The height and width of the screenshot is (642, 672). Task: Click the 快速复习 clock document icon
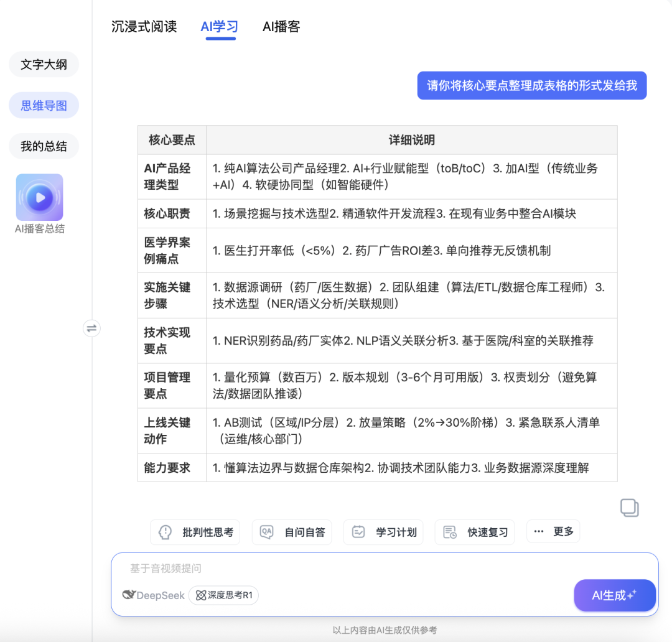tap(450, 532)
